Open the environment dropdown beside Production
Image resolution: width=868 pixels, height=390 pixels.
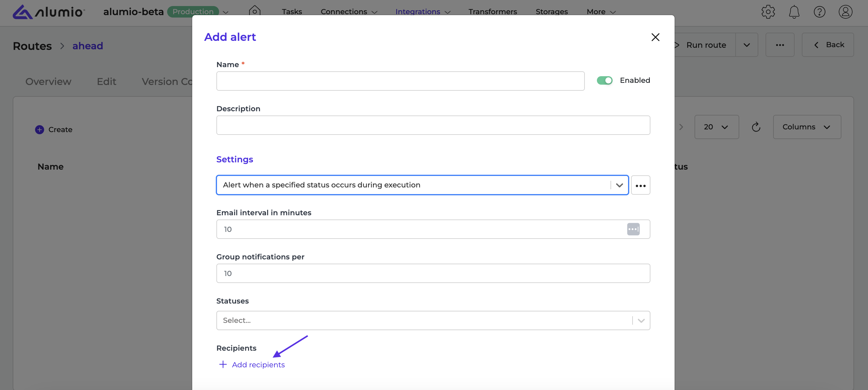coord(226,12)
